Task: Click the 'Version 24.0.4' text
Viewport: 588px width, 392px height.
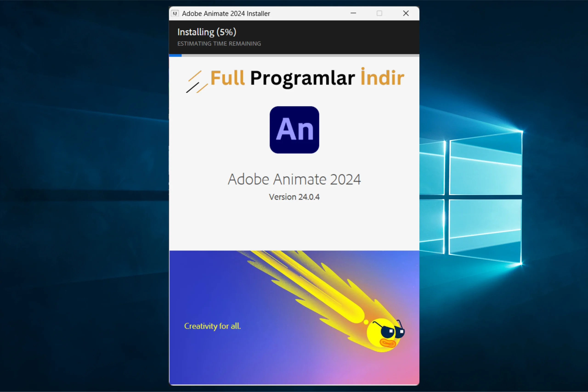Action: 294,197
